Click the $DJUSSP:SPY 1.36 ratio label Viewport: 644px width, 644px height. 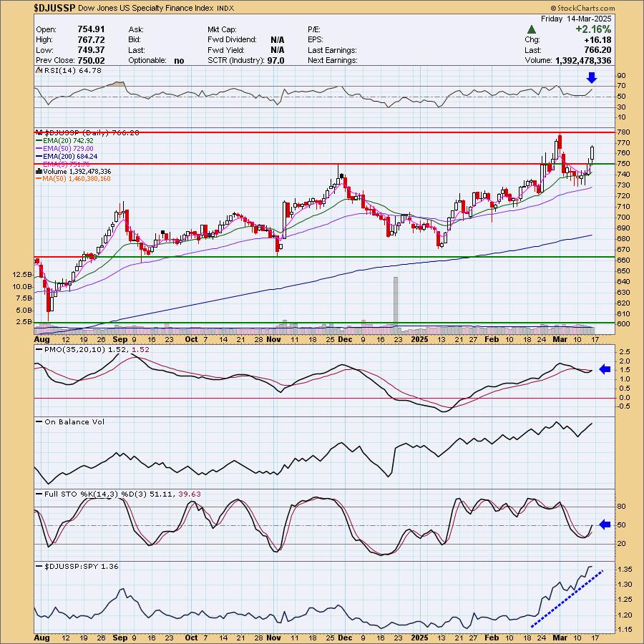coord(77,567)
